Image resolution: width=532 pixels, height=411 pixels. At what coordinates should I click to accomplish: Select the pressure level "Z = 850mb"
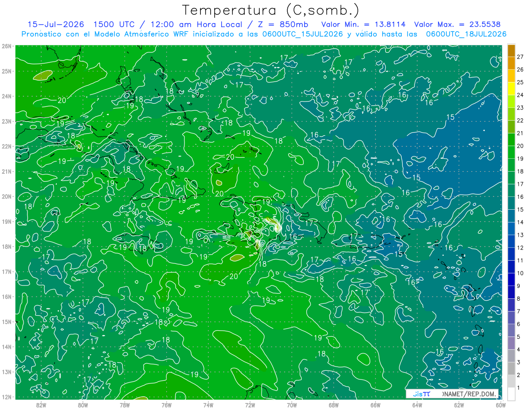point(282,24)
